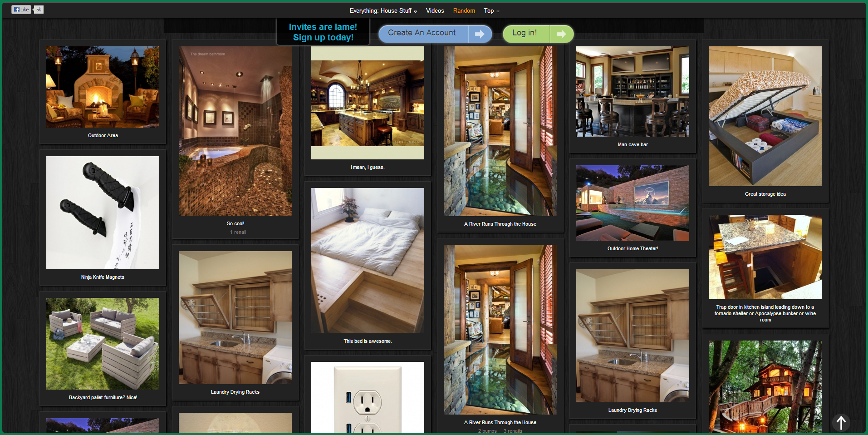Click the arrow icon on Log in
Screen dimensions: 868x435
coord(561,34)
